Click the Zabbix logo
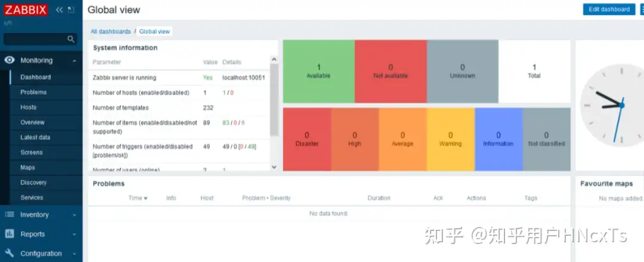This screenshot has height=262, width=644. tap(26, 10)
